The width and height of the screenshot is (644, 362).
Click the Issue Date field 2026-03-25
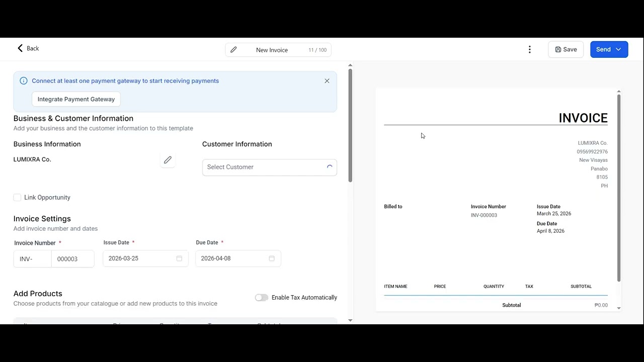click(x=145, y=258)
